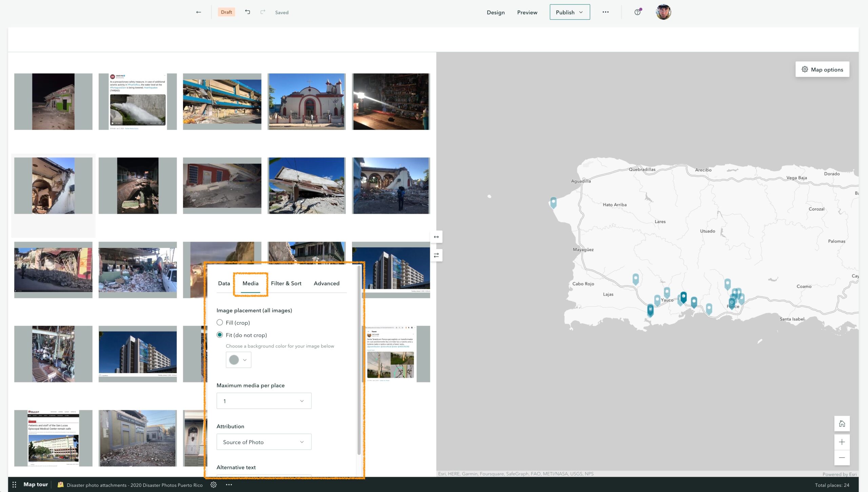
Task: Return to the default map extent
Action: point(842,423)
